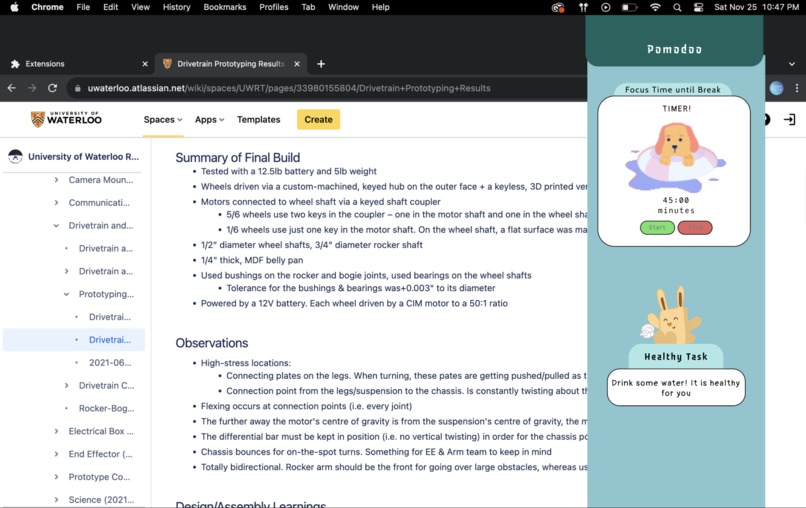Screen dimensions: 806x508
Task: Select the Drivetrain Prototyping Results tab
Action: [230, 64]
